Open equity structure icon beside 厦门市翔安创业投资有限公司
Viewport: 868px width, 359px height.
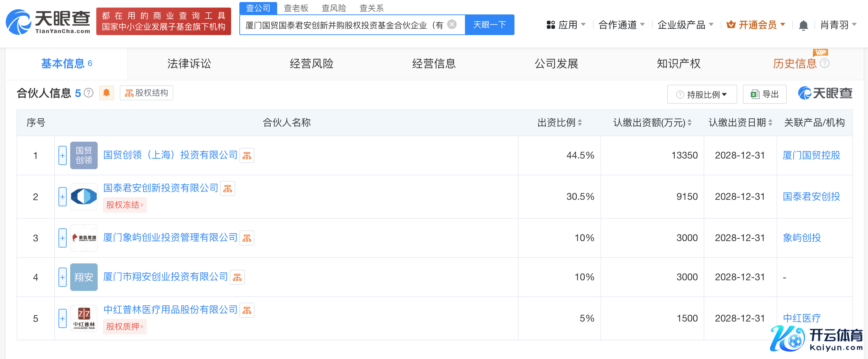click(237, 277)
